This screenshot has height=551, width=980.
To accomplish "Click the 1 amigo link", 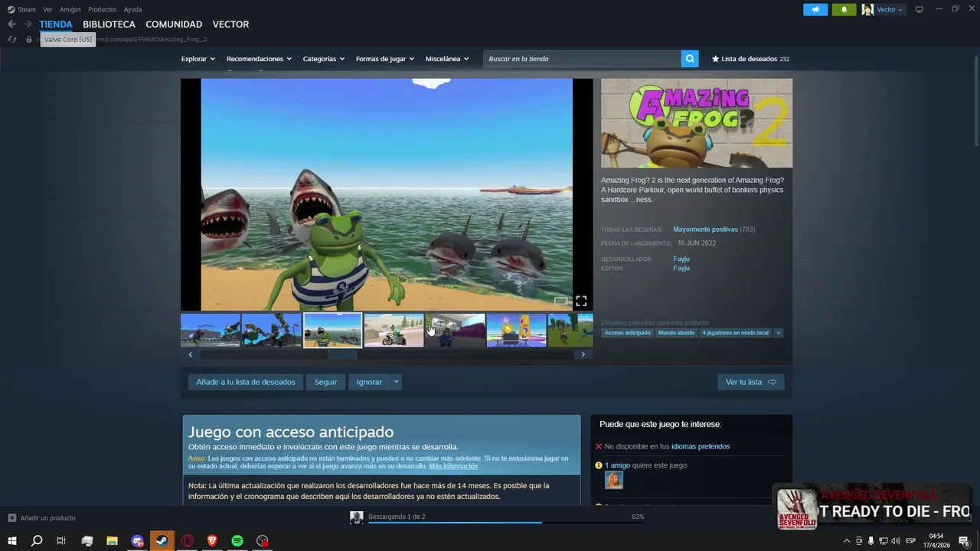I will (618, 465).
